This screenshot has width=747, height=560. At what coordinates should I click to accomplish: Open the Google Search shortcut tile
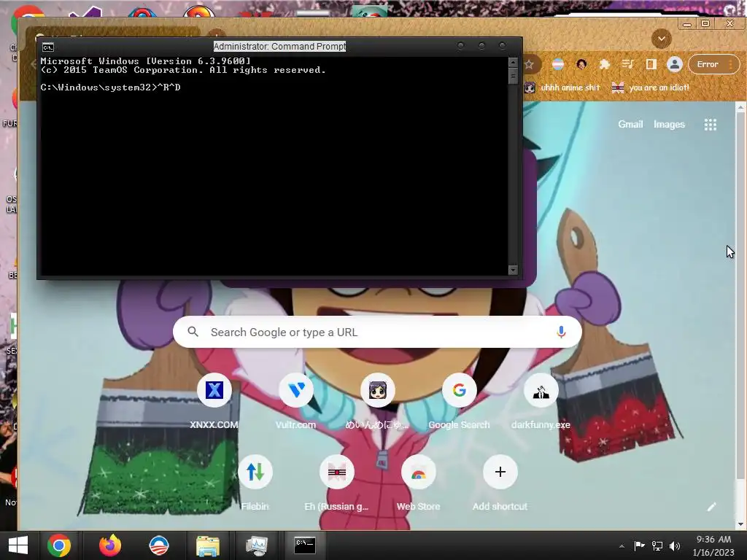[460, 391]
